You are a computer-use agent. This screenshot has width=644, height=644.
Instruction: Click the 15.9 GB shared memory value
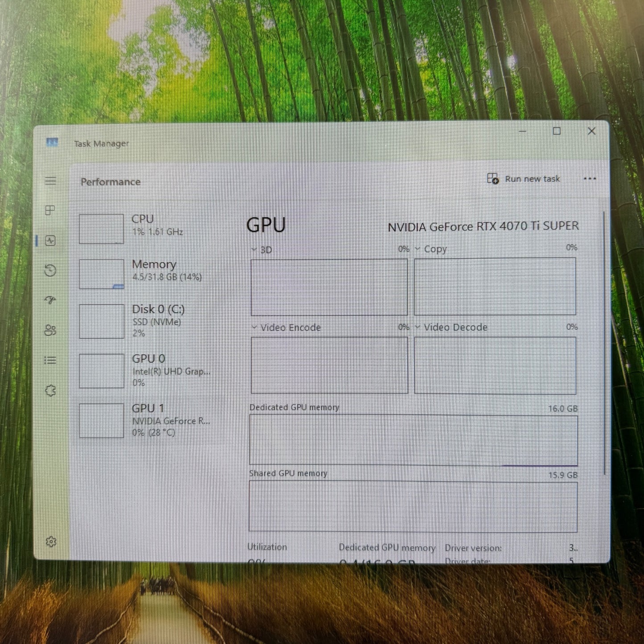pos(563,475)
